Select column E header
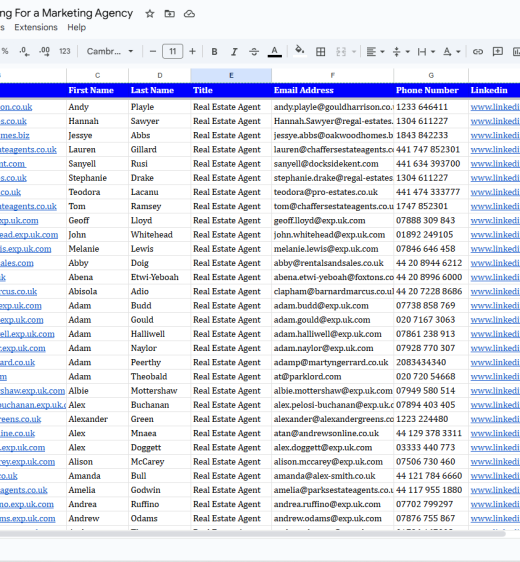 click(x=231, y=75)
